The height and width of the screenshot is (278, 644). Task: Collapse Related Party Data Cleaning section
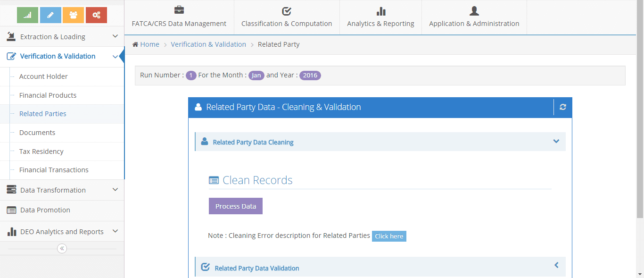[x=556, y=142]
